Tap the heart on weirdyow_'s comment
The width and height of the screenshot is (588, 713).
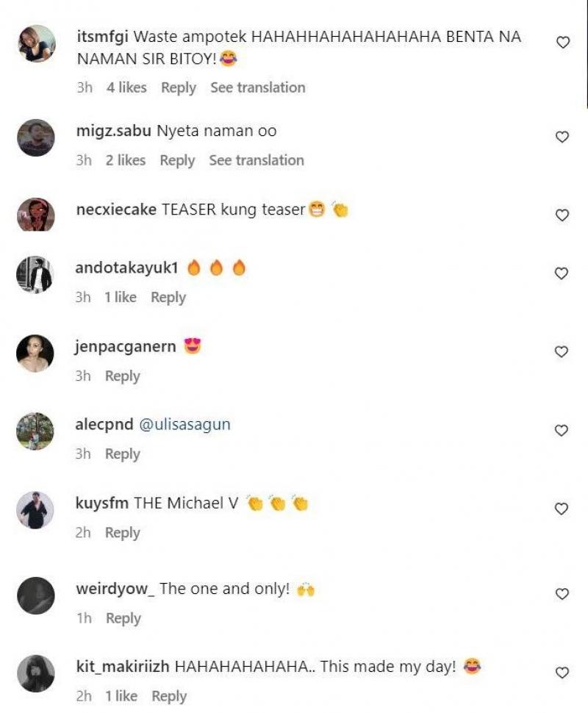pyautogui.click(x=562, y=595)
